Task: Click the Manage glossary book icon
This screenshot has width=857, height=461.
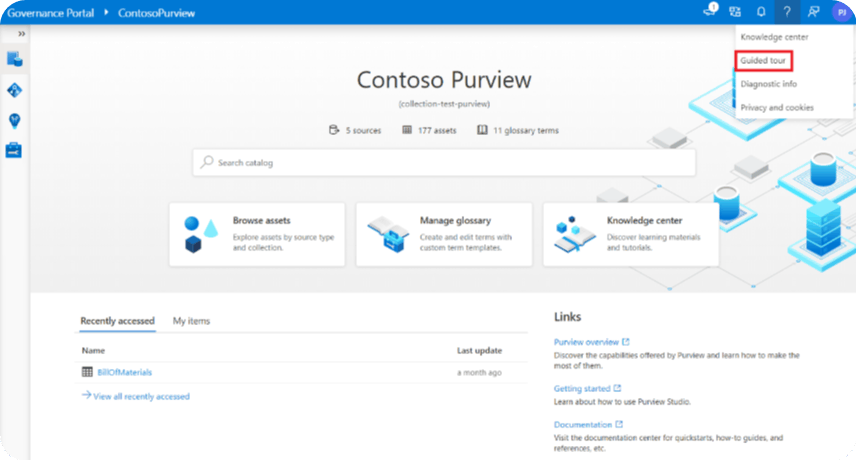Action: point(388,234)
